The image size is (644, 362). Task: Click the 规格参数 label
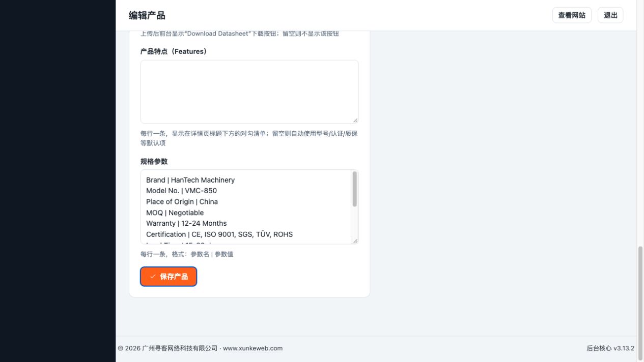pos(154,161)
